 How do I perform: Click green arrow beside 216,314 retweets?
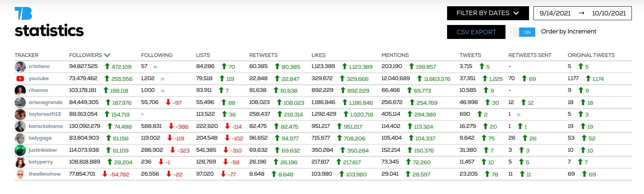click(280, 114)
